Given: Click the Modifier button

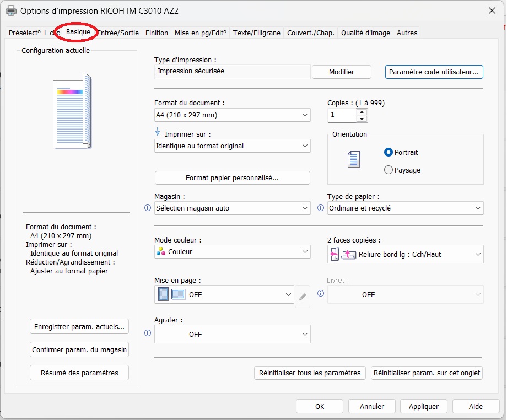Looking at the screenshot, I should [x=342, y=72].
